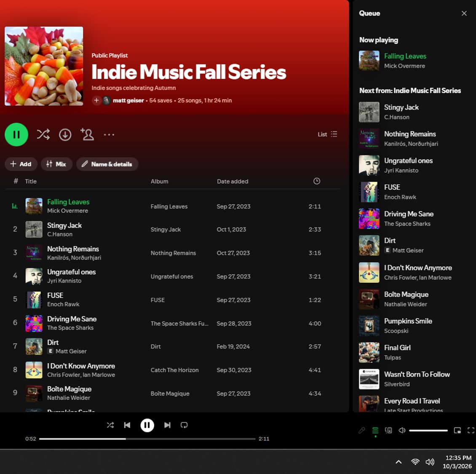Image resolution: width=476 pixels, height=474 pixels.
Task: Click Mick Overmere in the Now playing section
Action: [x=404, y=66]
